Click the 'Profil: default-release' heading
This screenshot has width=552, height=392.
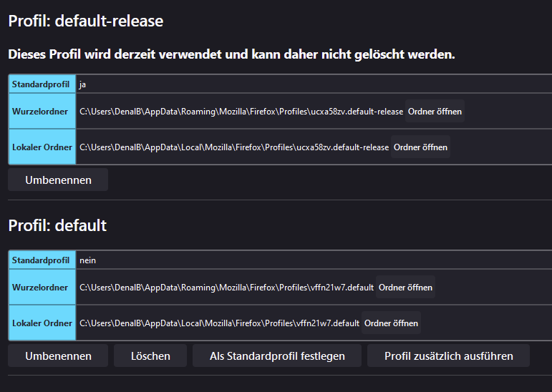tap(86, 21)
